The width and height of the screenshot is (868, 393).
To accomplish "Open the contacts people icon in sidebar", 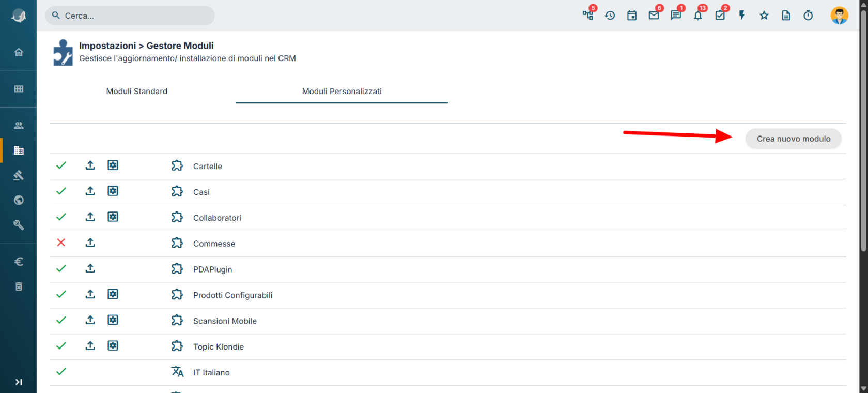I will click(19, 126).
